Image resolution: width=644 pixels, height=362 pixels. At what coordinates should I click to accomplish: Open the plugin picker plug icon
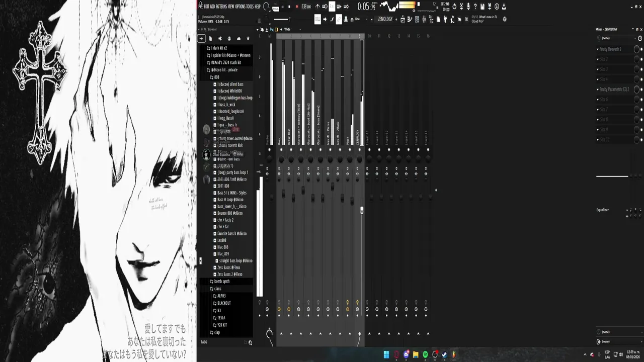tap(445, 19)
